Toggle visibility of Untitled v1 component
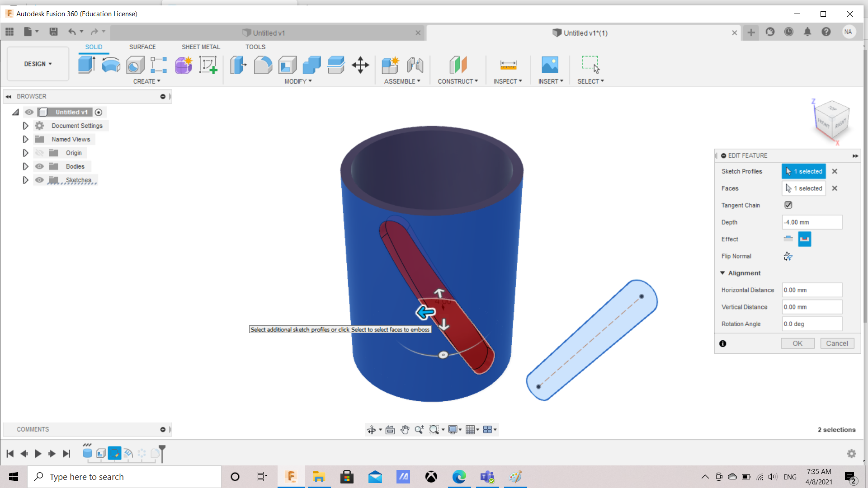This screenshot has width=868, height=488. coord(29,112)
